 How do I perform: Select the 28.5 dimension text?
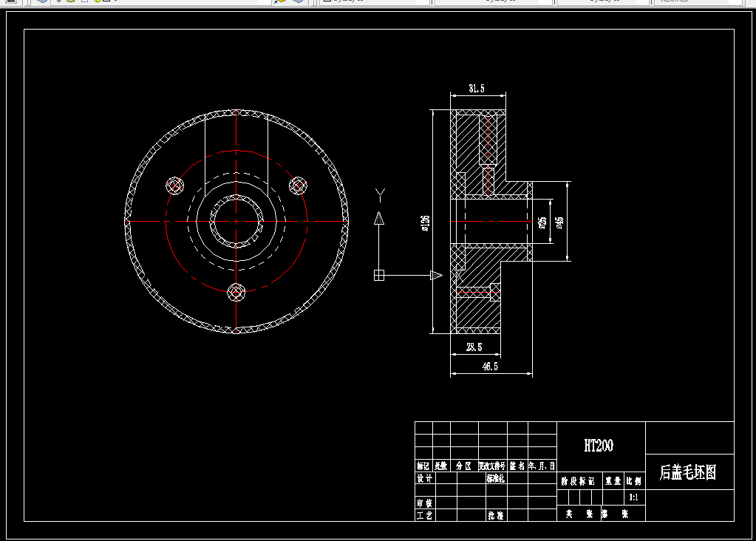click(x=474, y=347)
